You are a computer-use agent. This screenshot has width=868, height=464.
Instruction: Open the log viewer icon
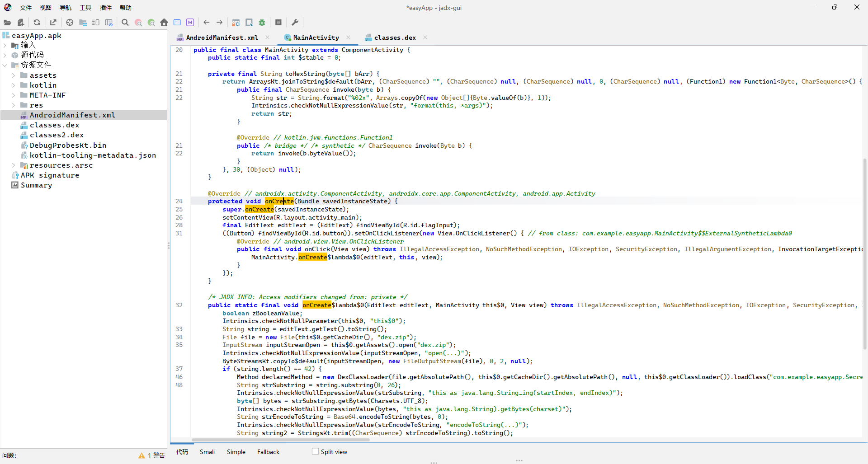click(278, 23)
